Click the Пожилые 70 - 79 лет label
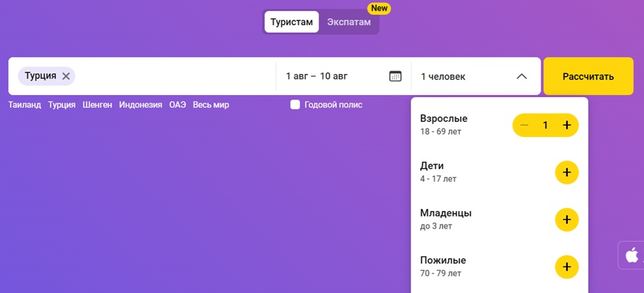Viewport: 644px width, 293px height. click(443, 266)
